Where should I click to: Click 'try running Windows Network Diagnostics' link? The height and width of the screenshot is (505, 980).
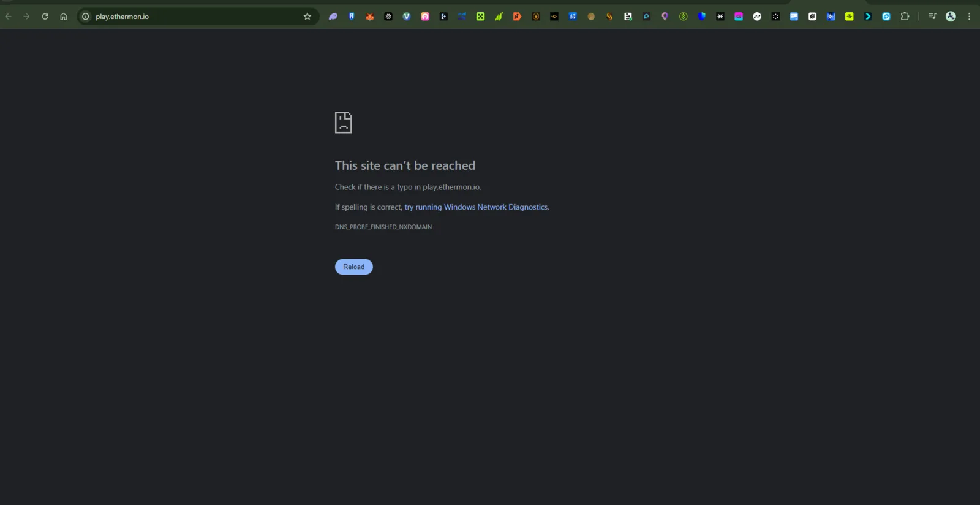click(476, 207)
